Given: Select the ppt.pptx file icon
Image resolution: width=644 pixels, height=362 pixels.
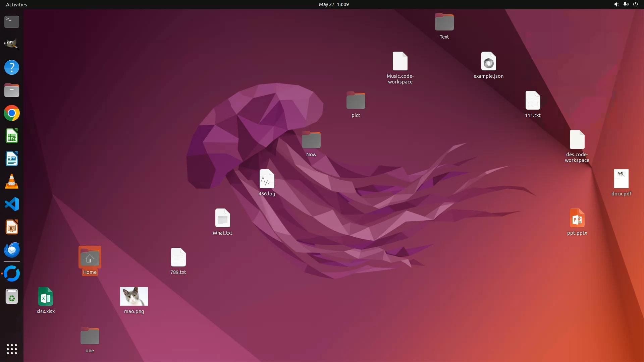Looking at the screenshot, I should (x=577, y=219).
